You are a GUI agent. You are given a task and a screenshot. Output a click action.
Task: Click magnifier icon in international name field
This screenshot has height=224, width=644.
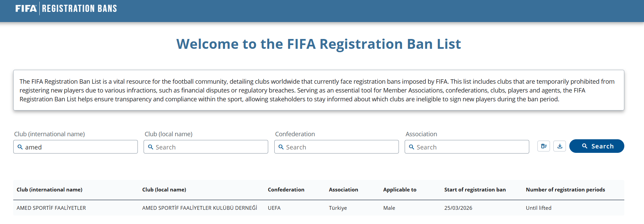pos(20,147)
